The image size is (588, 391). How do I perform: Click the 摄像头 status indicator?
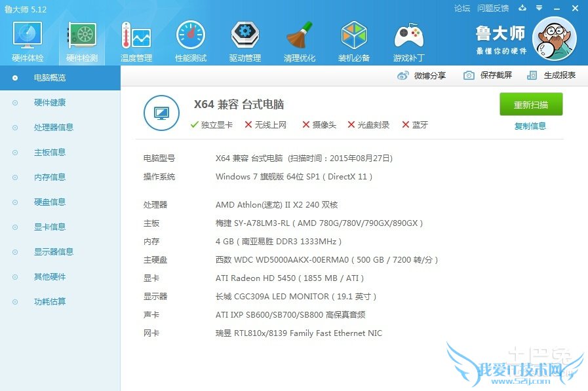coord(319,124)
